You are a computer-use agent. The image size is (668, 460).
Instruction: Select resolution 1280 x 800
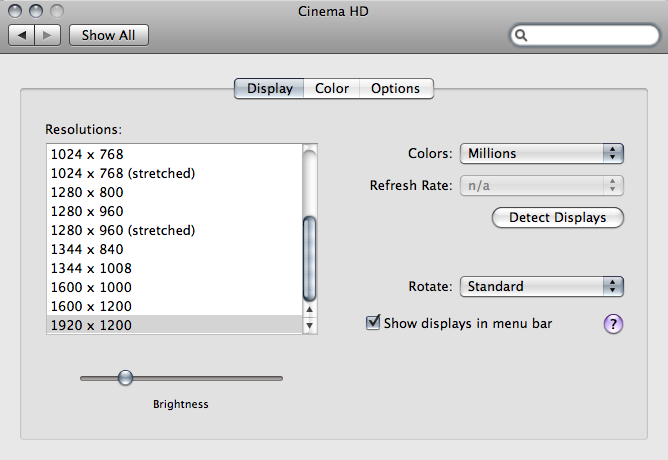[175, 192]
